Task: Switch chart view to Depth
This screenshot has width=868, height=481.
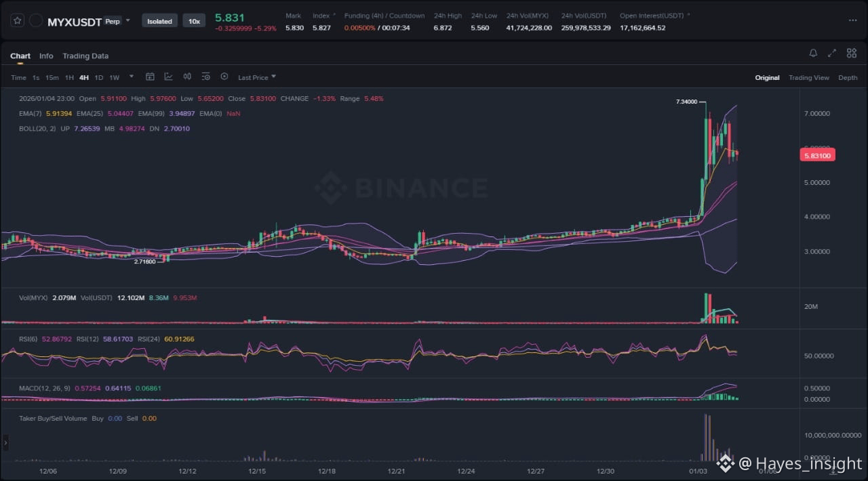Action: [x=848, y=77]
